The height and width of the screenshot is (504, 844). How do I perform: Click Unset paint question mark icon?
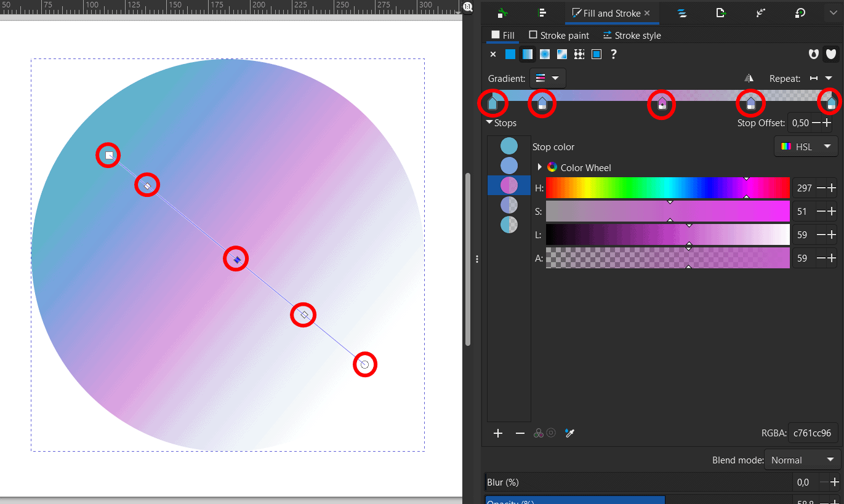point(613,54)
